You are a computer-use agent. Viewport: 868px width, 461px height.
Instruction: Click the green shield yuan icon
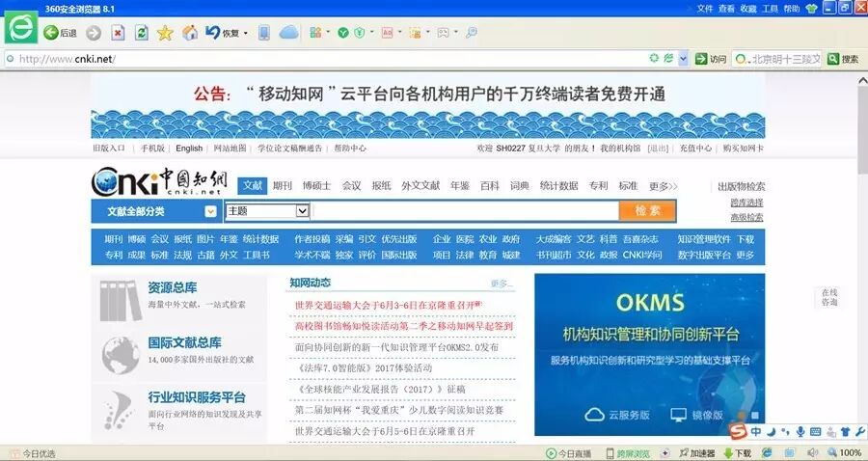[x=360, y=33]
